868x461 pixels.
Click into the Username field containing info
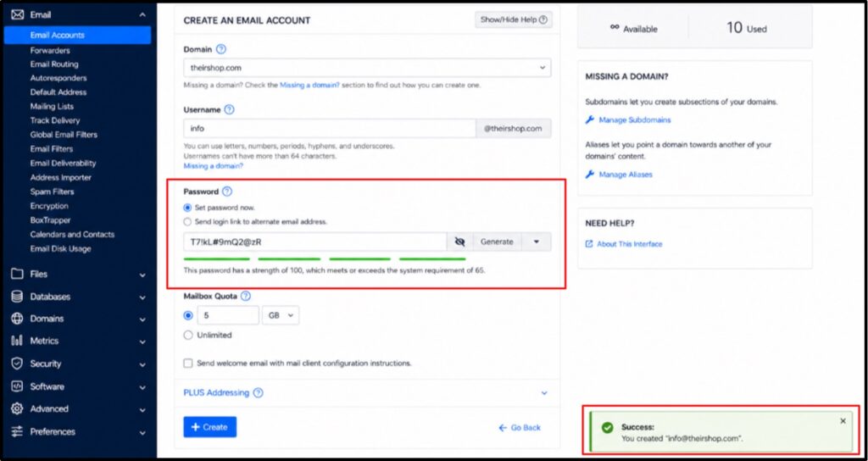(330, 129)
